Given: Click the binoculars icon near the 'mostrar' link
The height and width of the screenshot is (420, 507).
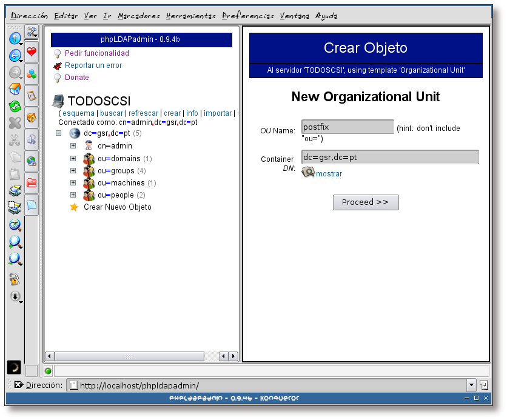Looking at the screenshot, I should pos(308,172).
